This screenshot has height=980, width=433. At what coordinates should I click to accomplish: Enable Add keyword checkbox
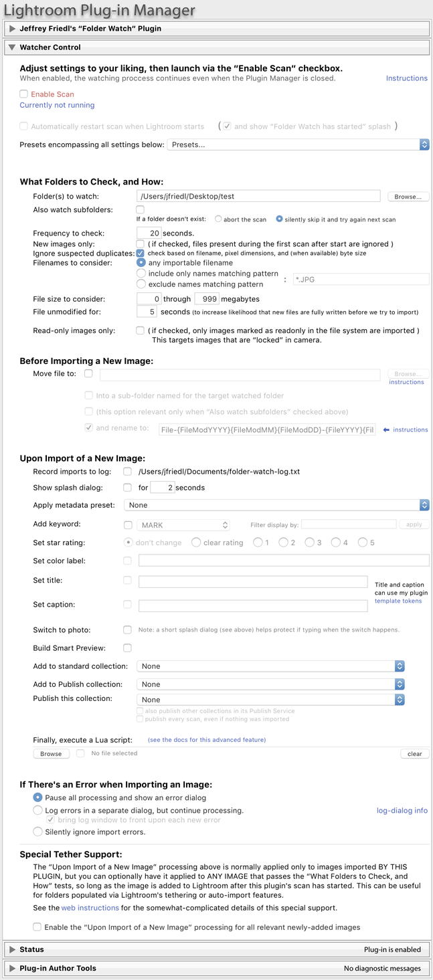[x=128, y=525]
